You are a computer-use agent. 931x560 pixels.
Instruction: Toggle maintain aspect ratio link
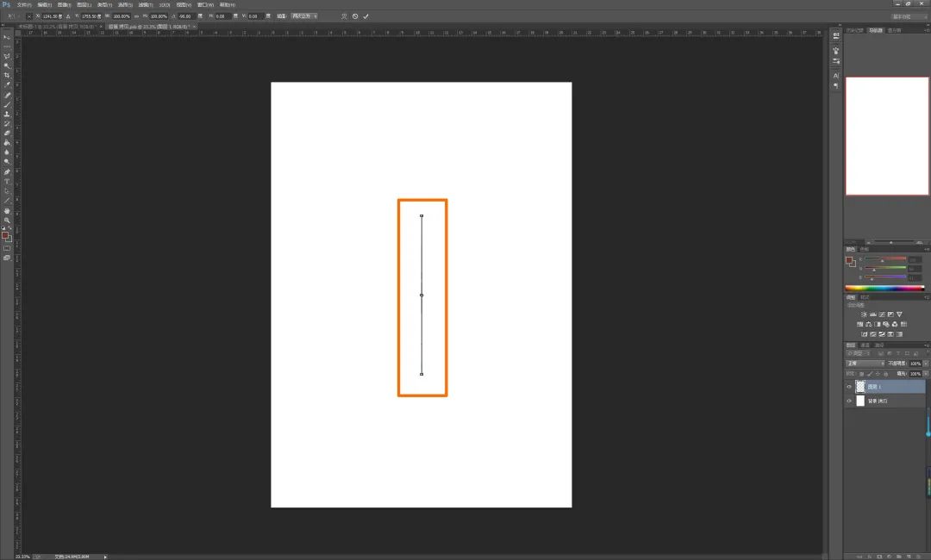coord(134,16)
